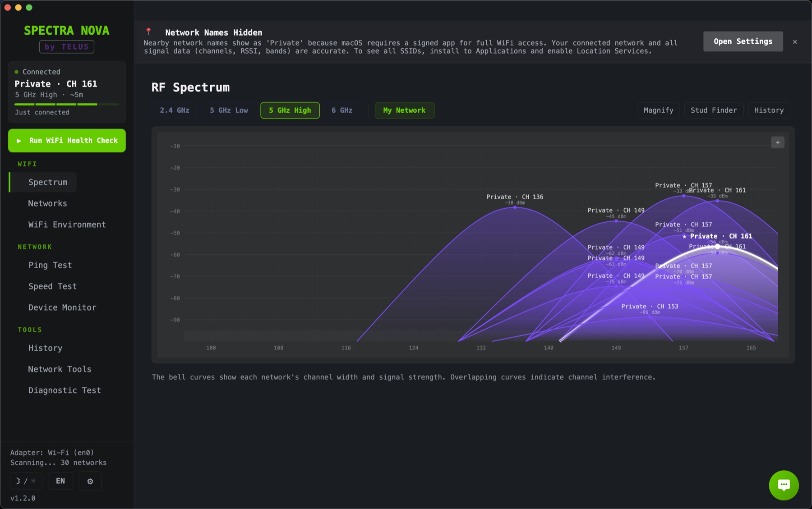Click the highlighted white peak marker for CH 161
The image size is (812, 509).
pos(717,247)
